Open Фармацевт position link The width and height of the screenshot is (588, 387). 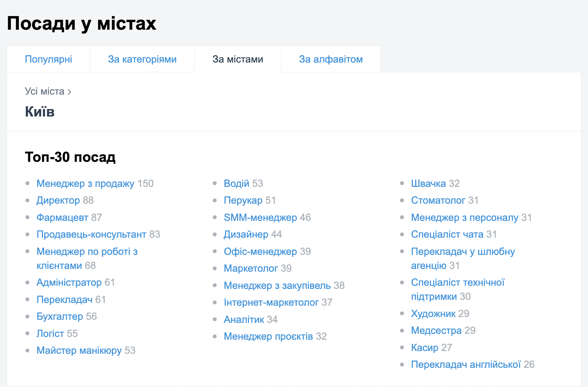click(62, 217)
